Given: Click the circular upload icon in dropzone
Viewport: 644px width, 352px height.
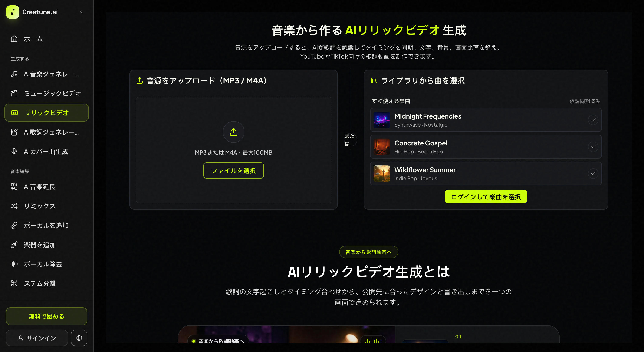Looking at the screenshot, I should click(233, 132).
